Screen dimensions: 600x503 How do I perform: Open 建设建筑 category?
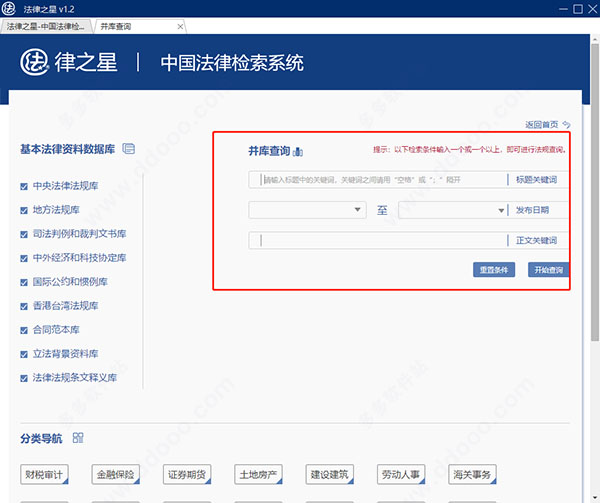point(329,474)
